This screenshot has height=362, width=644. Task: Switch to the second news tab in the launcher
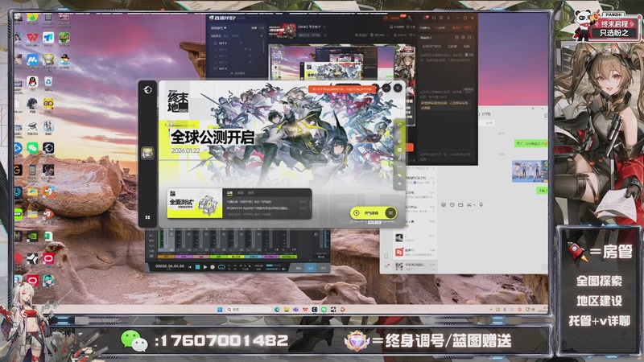click(x=240, y=192)
